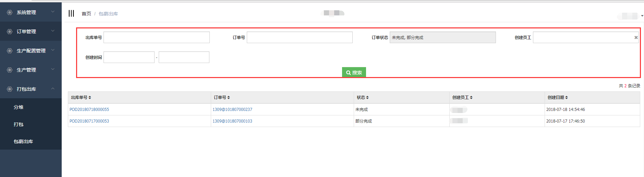Screen dimensions: 644x177
Task: Open outbound order POD20180718000055 link
Action: (89, 110)
